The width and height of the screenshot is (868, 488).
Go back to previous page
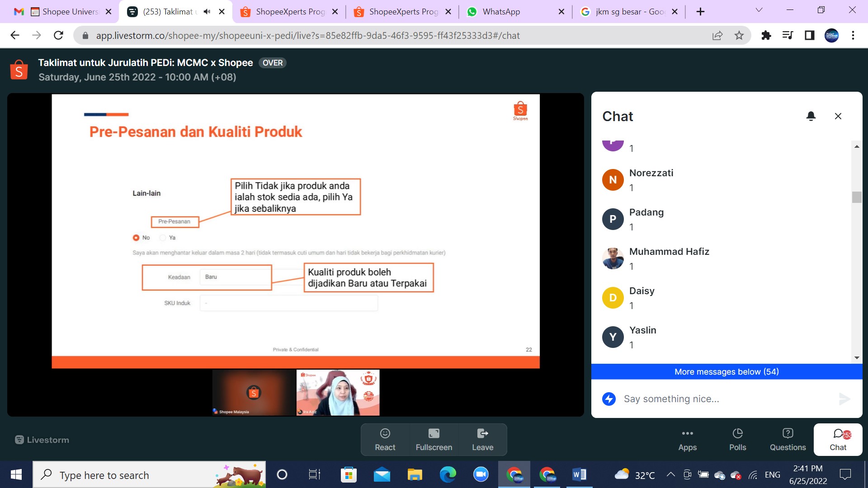point(15,35)
